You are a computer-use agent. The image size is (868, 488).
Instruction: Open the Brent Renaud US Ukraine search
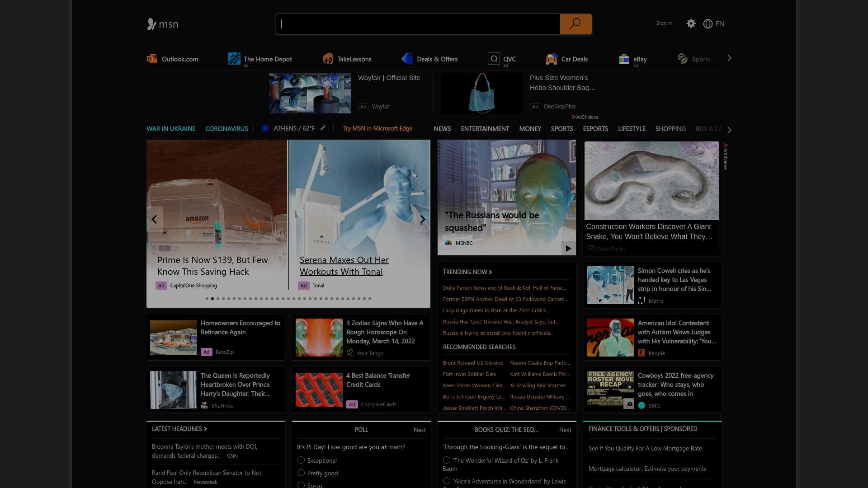pos(473,363)
